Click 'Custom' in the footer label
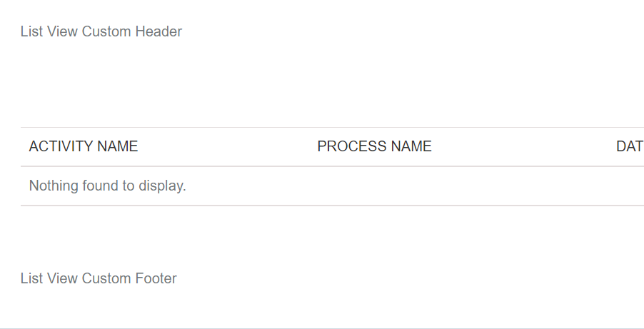The height and width of the screenshot is (329, 644). [106, 278]
